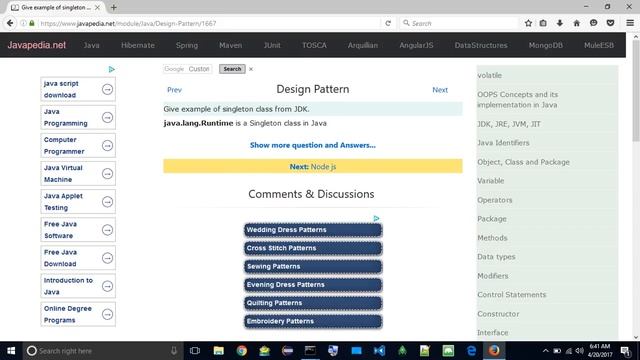Click the AdChoices icon above left ad list
This screenshot has width=640, height=360.
tap(111, 69)
